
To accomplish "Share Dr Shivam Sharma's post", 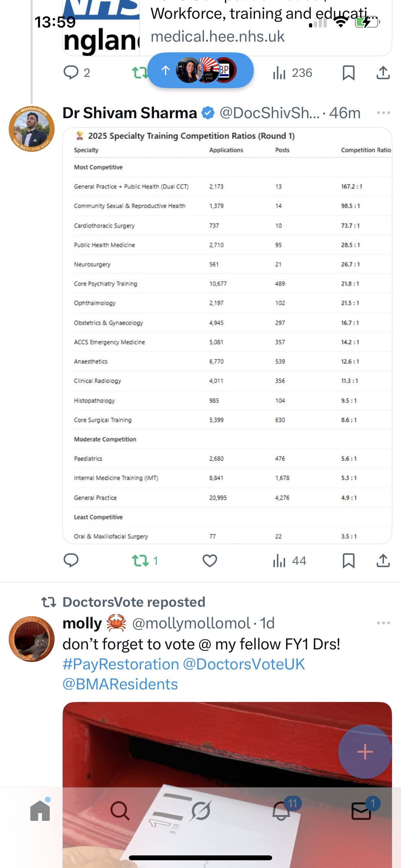I will click(383, 560).
